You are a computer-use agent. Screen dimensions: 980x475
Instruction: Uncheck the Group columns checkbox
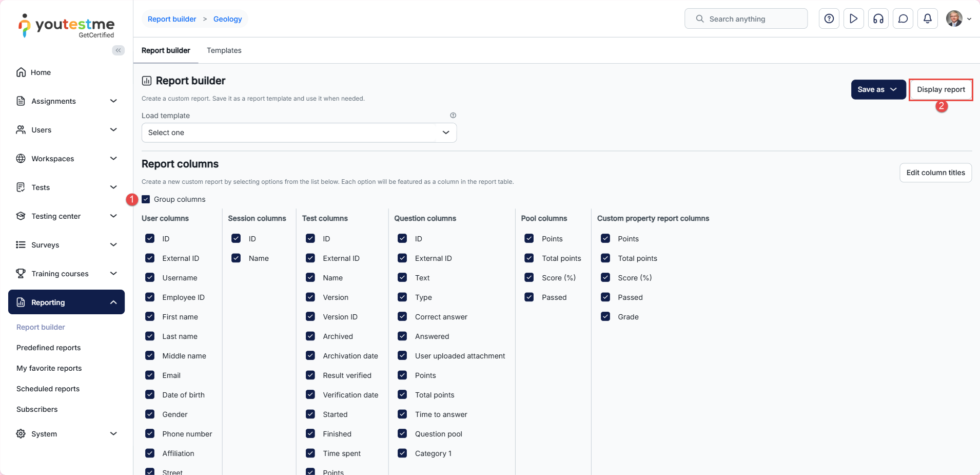146,199
